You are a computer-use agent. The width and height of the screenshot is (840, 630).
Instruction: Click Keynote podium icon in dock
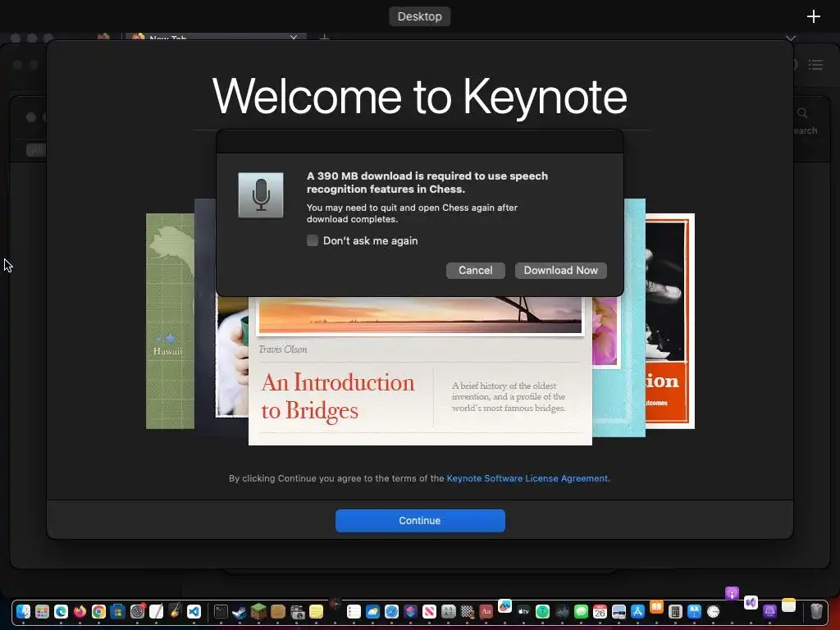(694, 611)
